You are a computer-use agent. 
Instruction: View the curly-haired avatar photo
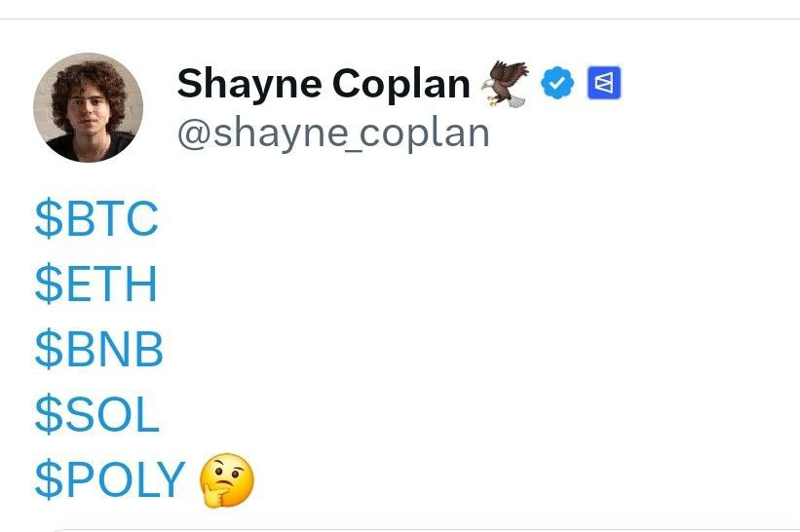89,107
